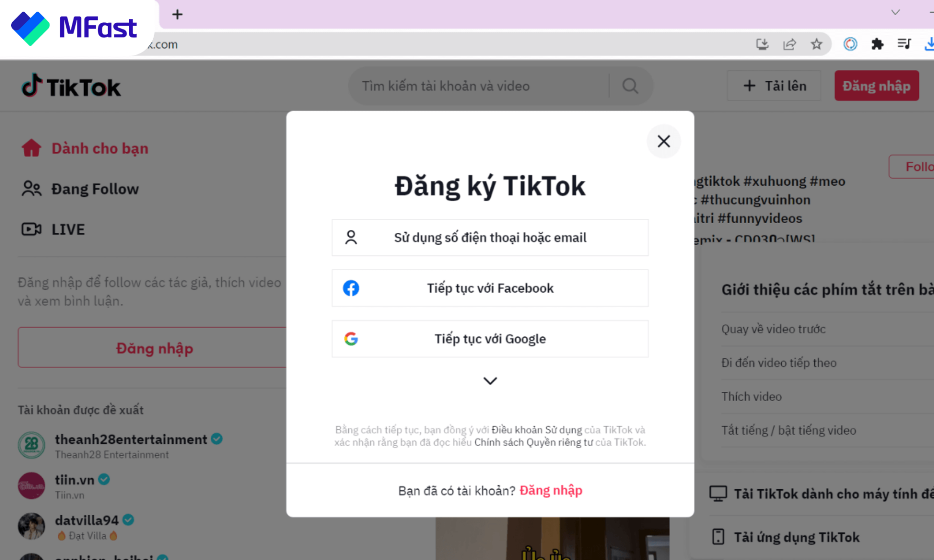
Task: Click the Facebook logo icon
Action: pyautogui.click(x=351, y=288)
